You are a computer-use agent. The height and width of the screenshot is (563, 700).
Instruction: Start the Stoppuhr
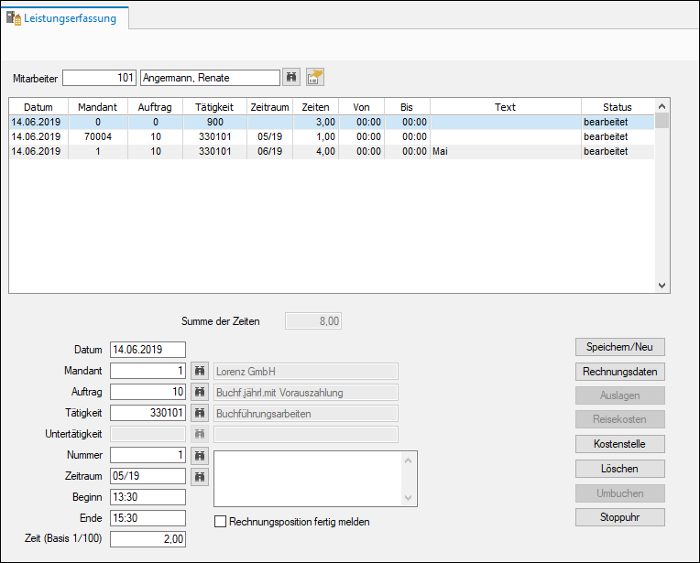pyautogui.click(x=620, y=517)
